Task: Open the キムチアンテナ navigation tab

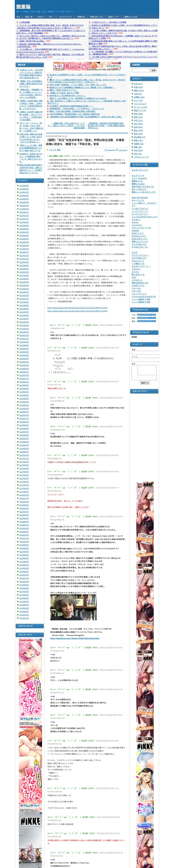Action: tap(66, 16)
